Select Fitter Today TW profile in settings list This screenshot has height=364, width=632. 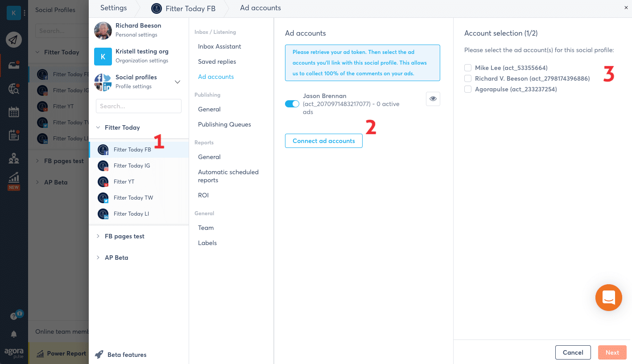[139, 198]
